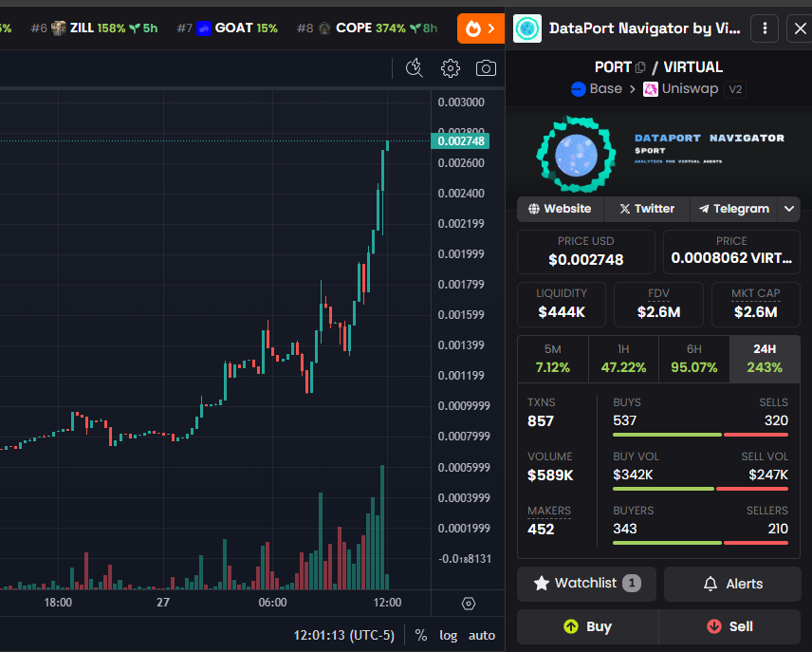Click the 12:00 time axis label
This screenshot has width=812, height=652.
[x=387, y=603]
